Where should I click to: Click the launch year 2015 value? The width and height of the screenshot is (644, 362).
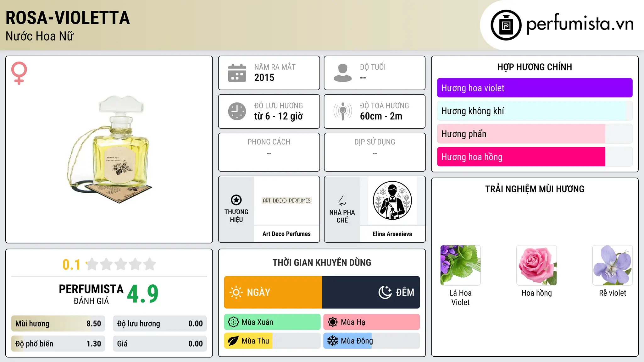264,78
